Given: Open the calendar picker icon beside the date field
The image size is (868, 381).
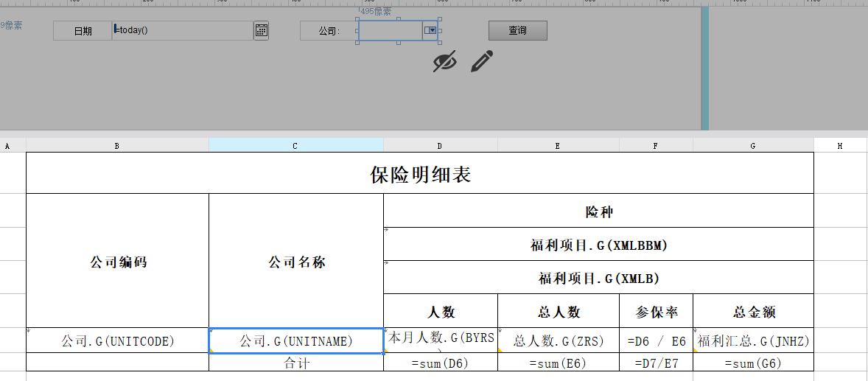Looking at the screenshot, I should tap(262, 30).
